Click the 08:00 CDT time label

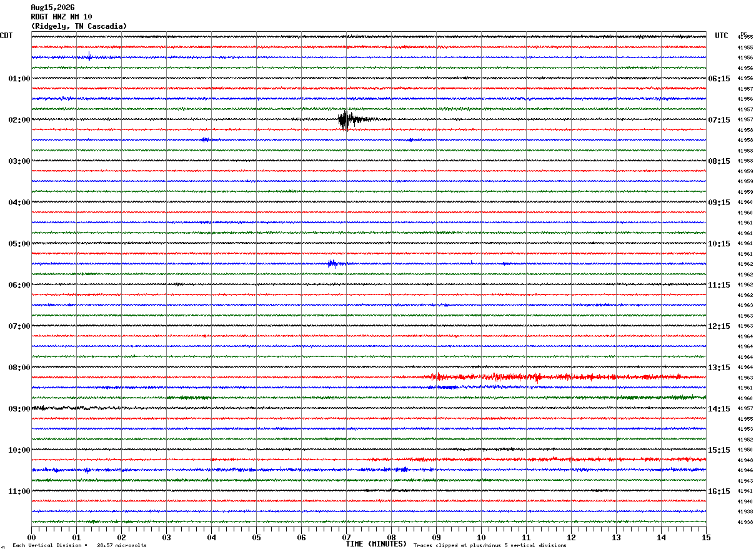pyautogui.click(x=19, y=368)
